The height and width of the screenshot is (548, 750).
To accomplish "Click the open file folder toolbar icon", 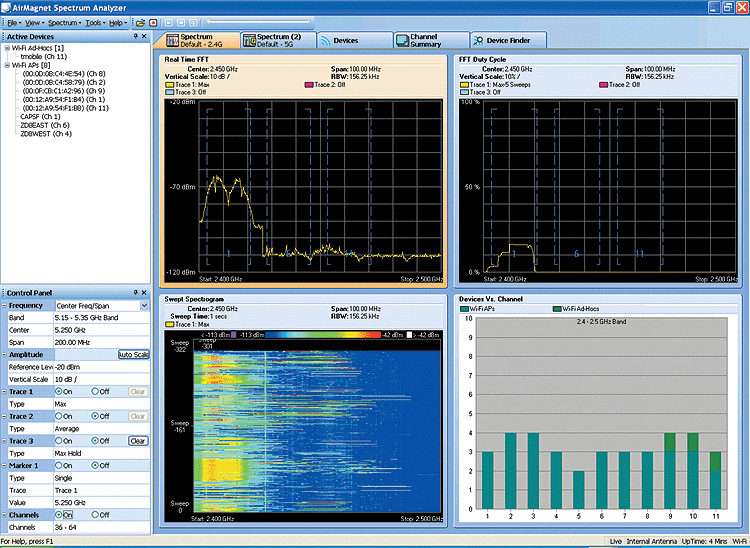I will point(140,22).
